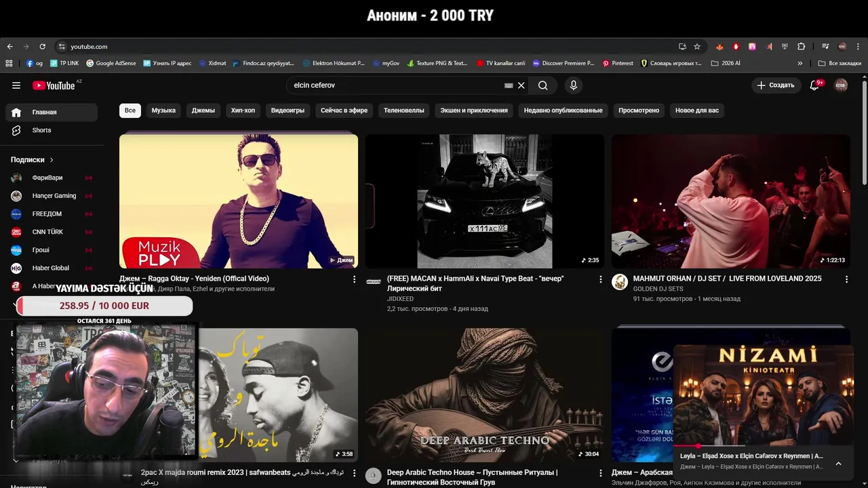Viewport: 868px width, 488px height.
Task: Open Ragga Oktay Yeniden video thumbnail
Action: point(239,201)
